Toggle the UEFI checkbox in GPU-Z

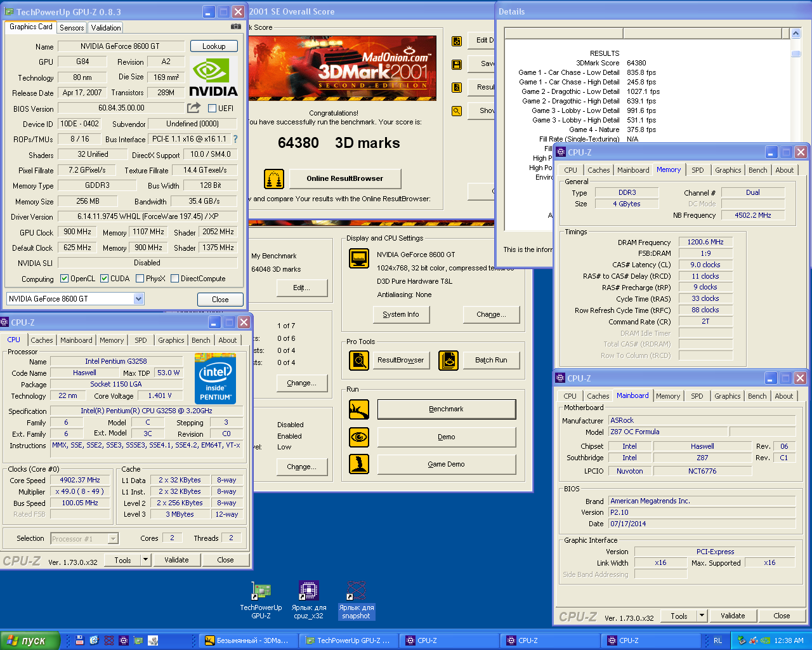point(213,108)
